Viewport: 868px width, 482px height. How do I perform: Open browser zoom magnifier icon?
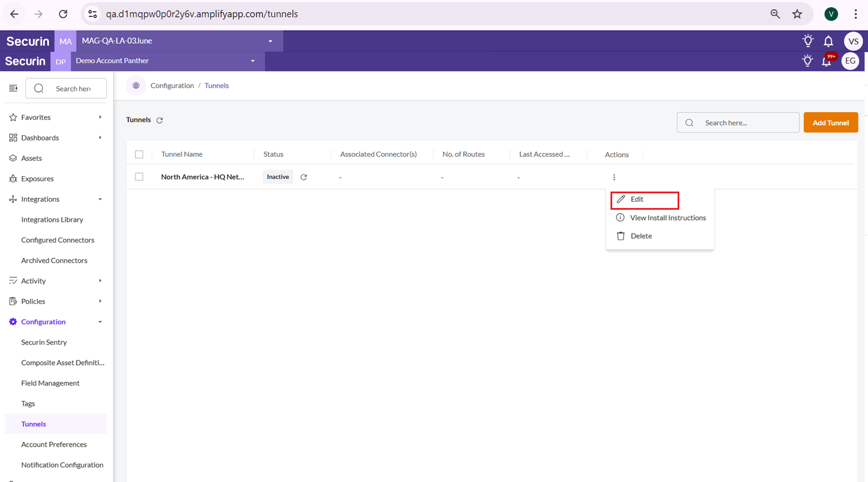775,14
